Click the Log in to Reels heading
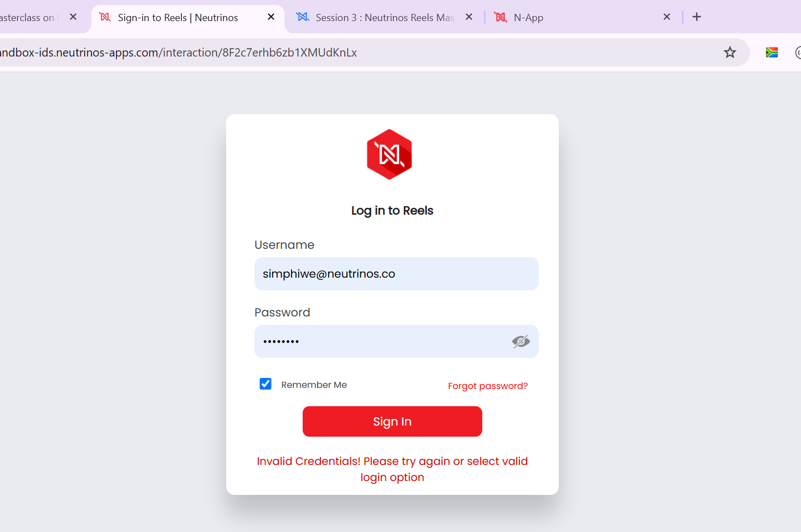The width and height of the screenshot is (801, 532). point(392,211)
